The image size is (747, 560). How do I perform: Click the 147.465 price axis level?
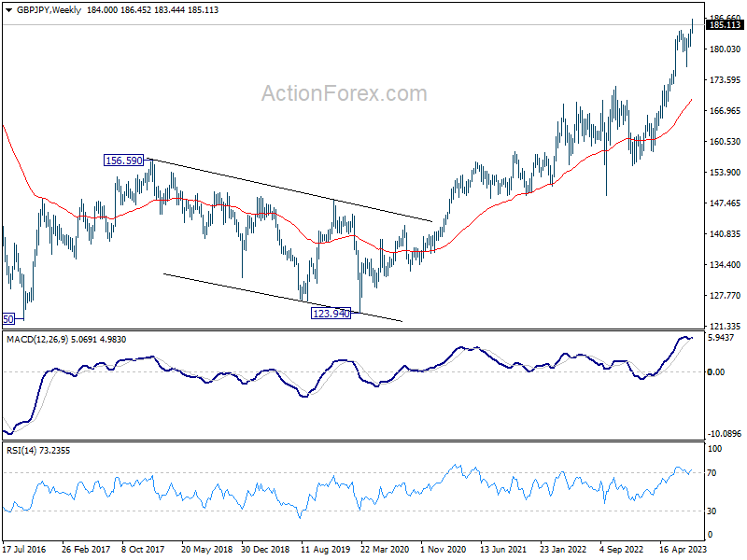pyautogui.click(x=725, y=203)
